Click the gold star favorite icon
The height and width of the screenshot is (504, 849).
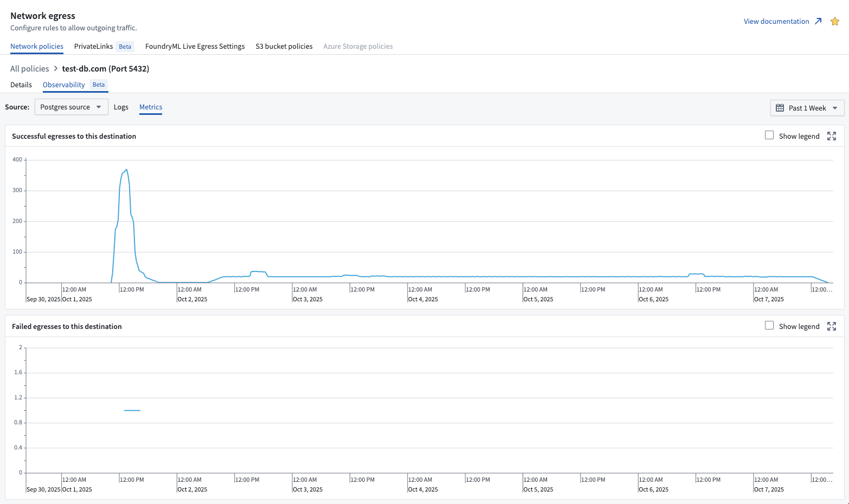[835, 22]
